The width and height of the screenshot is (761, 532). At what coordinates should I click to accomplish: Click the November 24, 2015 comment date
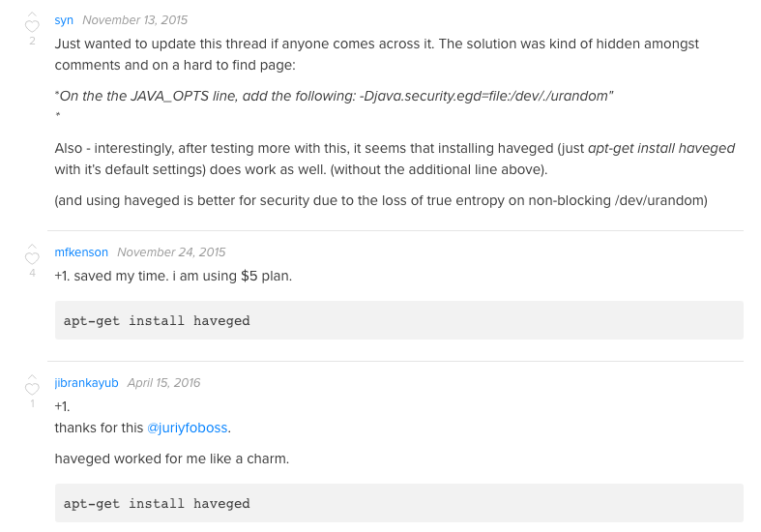pyautogui.click(x=171, y=252)
